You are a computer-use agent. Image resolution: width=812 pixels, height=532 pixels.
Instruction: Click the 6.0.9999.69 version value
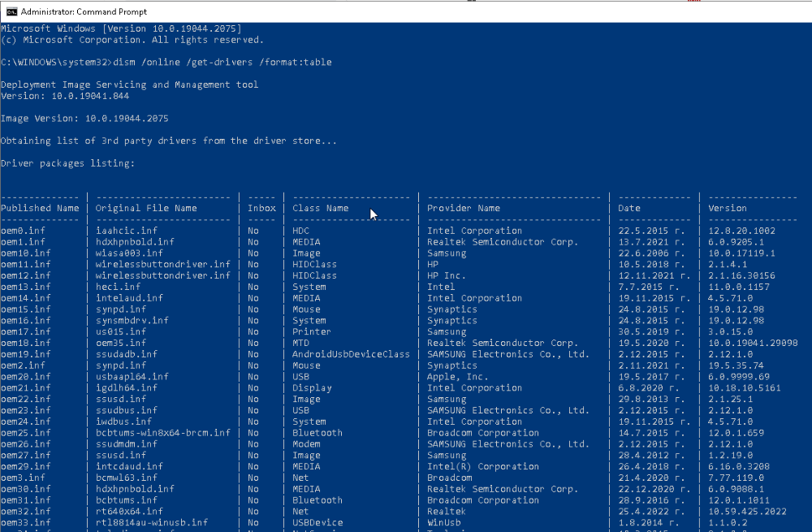(x=739, y=377)
